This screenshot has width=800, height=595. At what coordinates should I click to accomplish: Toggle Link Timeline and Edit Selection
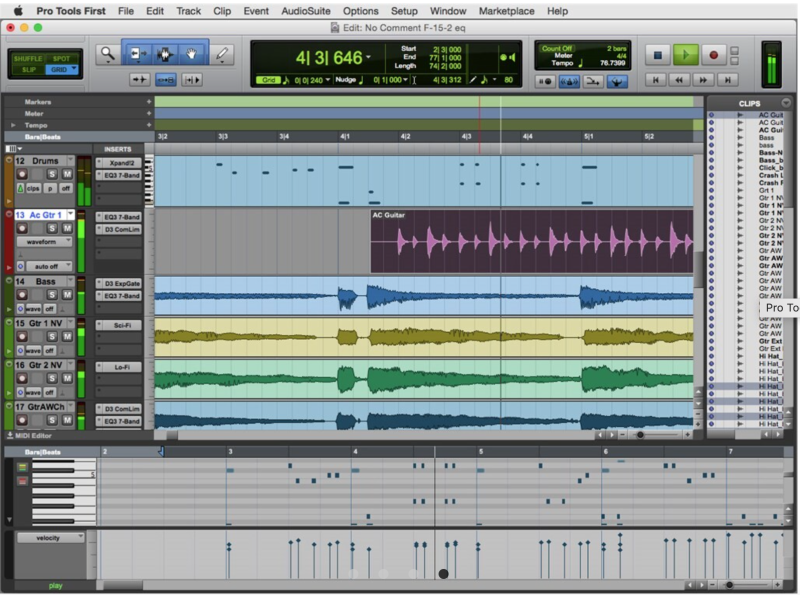tap(166, 80)
